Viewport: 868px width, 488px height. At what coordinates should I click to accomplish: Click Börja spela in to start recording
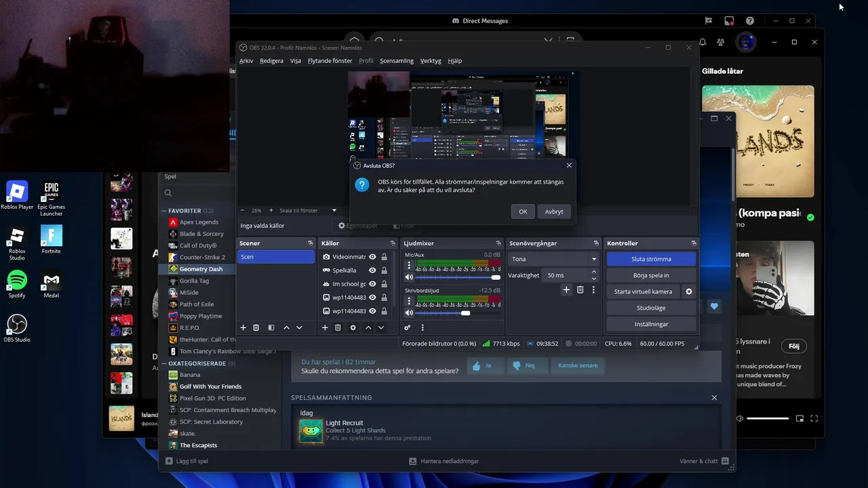pyautogui.click(x=651, y=275)
